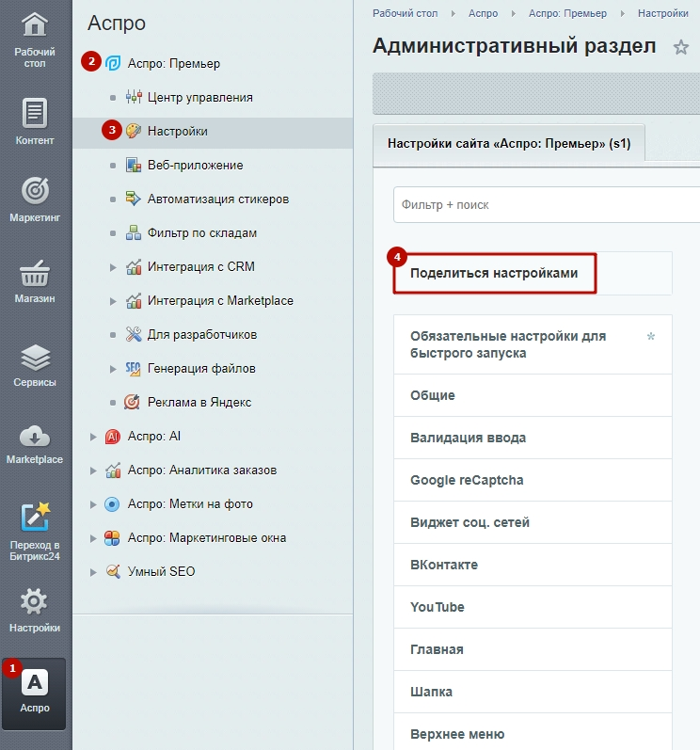Click the Интеграция с Marketplace chart icon
The image size is (700, 750).
(134, 300)
